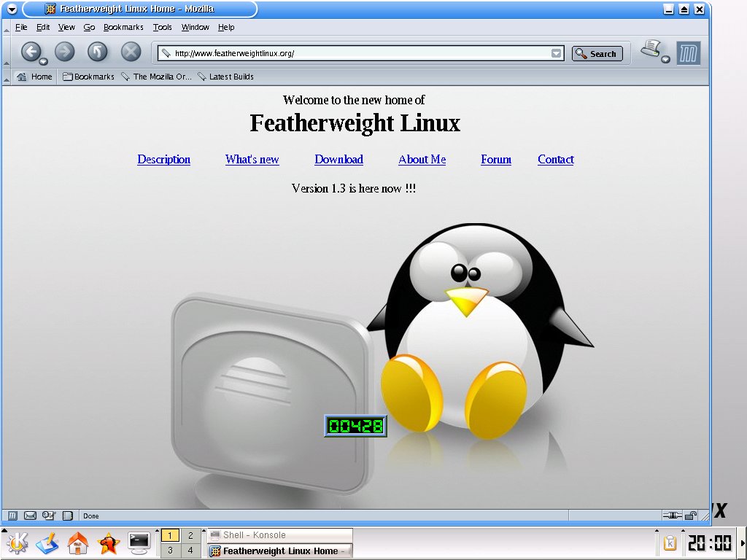The height and width of the screenshot is (560, 747).
Task: Open Mail from status bar envelope icon
Action: (30, 516)
